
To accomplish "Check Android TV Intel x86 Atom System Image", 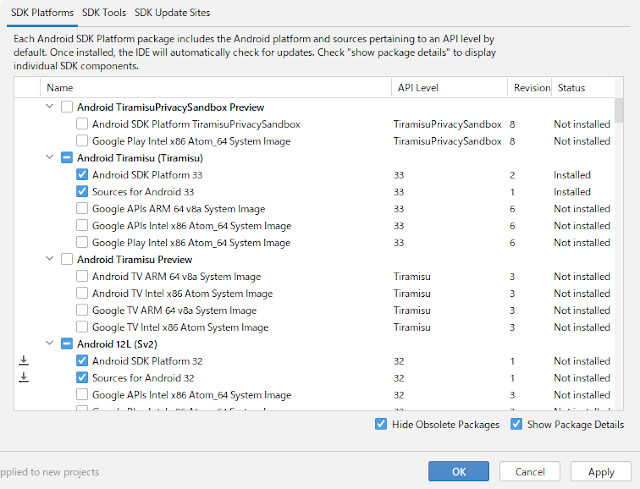I will [82, 293].
